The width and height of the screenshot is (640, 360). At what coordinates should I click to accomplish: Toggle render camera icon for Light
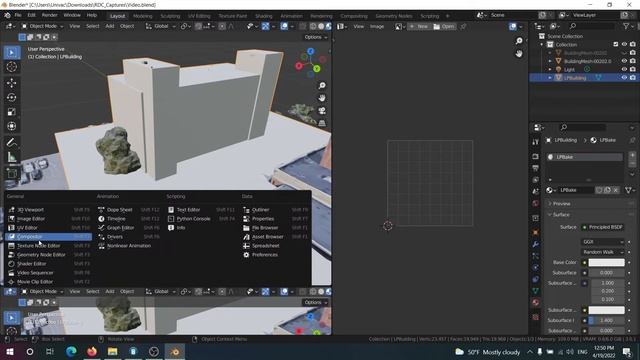tap(632, 69)
